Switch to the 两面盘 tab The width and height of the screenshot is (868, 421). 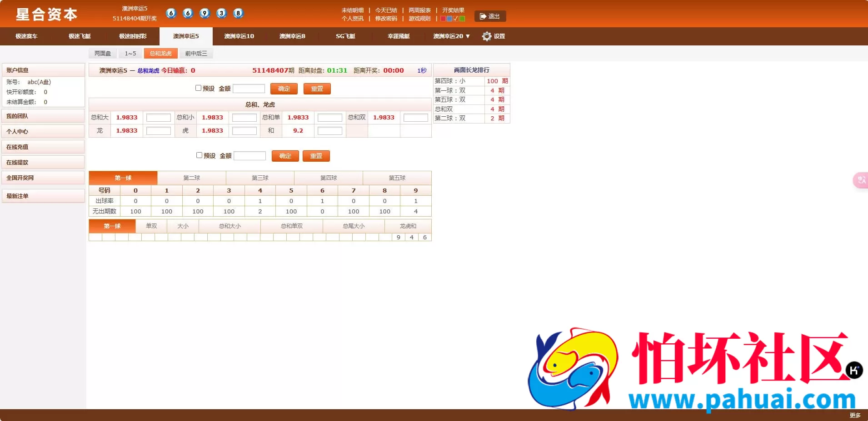coord(103,54)
